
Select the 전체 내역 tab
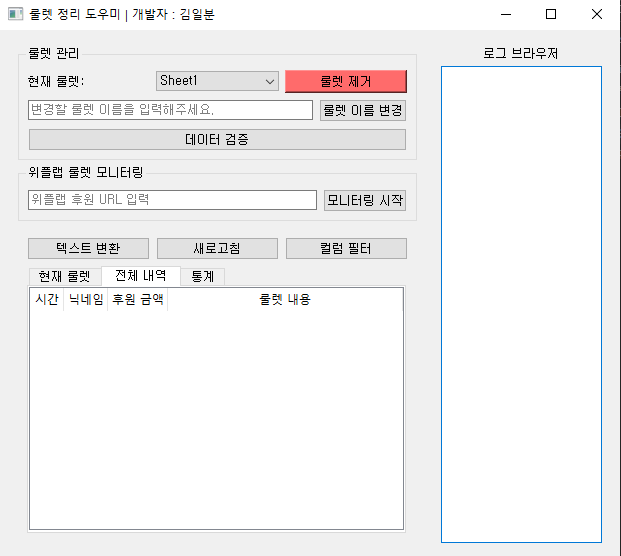141,275
